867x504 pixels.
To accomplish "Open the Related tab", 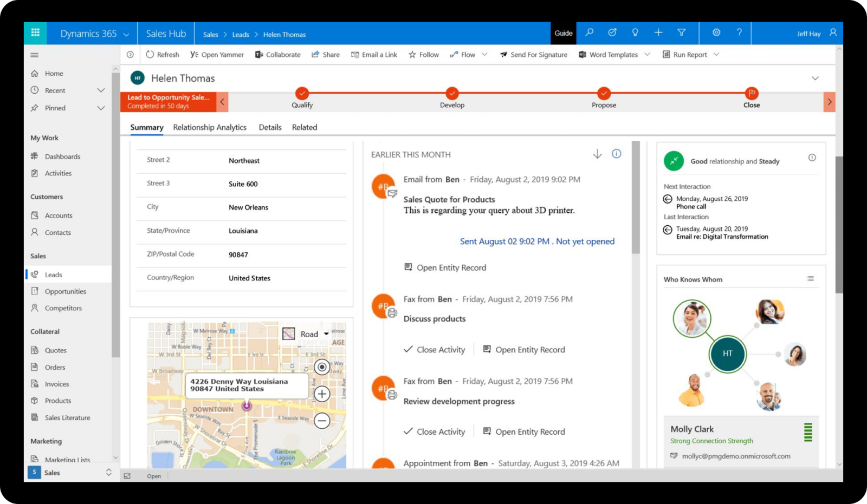I will (x=305, y=127).
